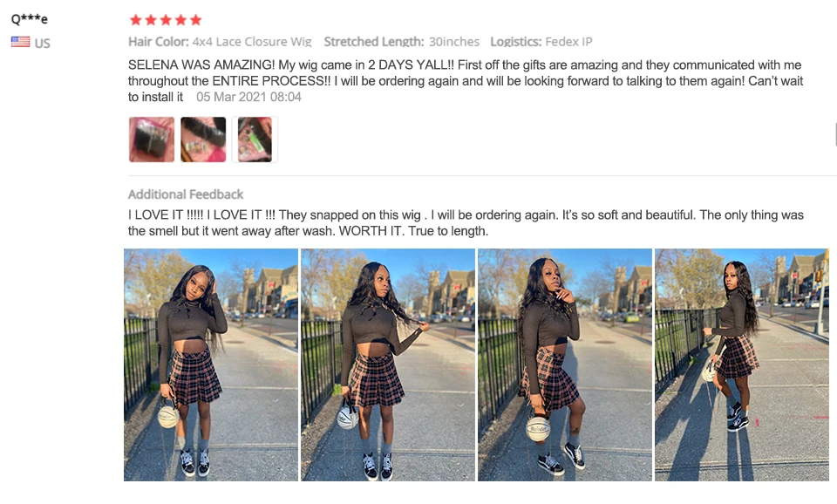Click the page scrollbar on the right edge
Image resolution: width=837 pixels, height=504 pixels.
tap(835, 133)
